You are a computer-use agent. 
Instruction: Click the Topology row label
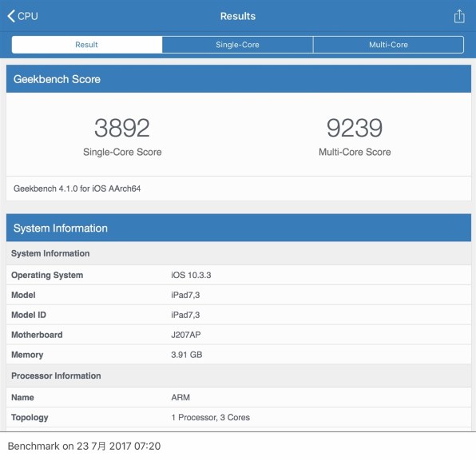pos(30,418)
